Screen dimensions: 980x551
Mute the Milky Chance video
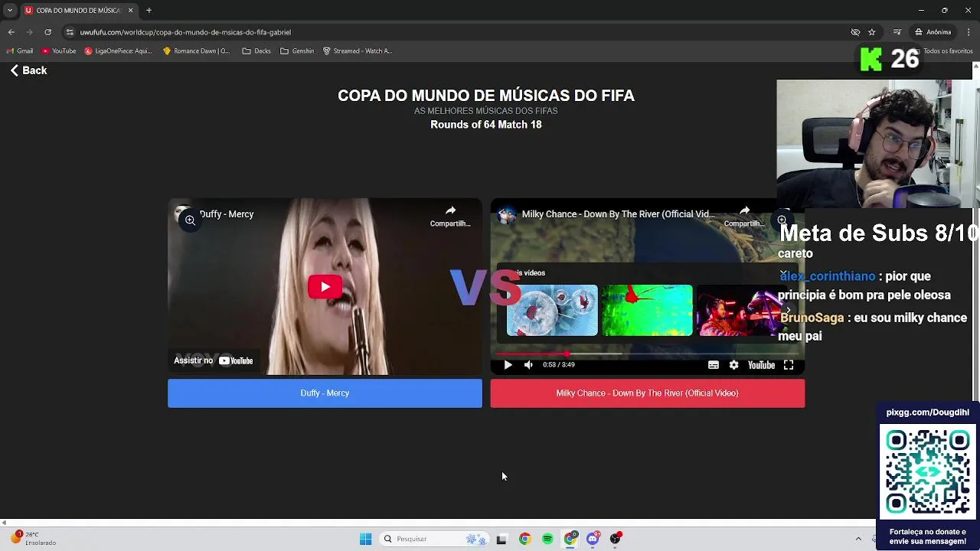click(528, 365)
